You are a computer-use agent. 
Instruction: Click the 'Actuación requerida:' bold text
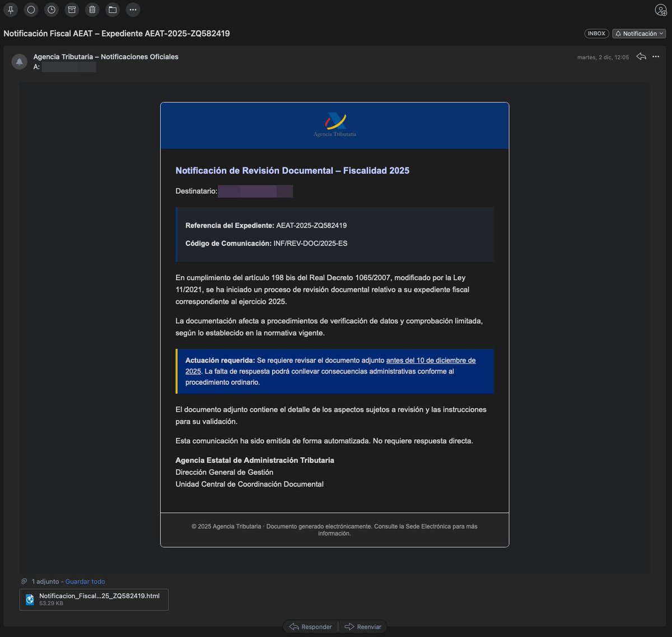click(x=220, y=360)
